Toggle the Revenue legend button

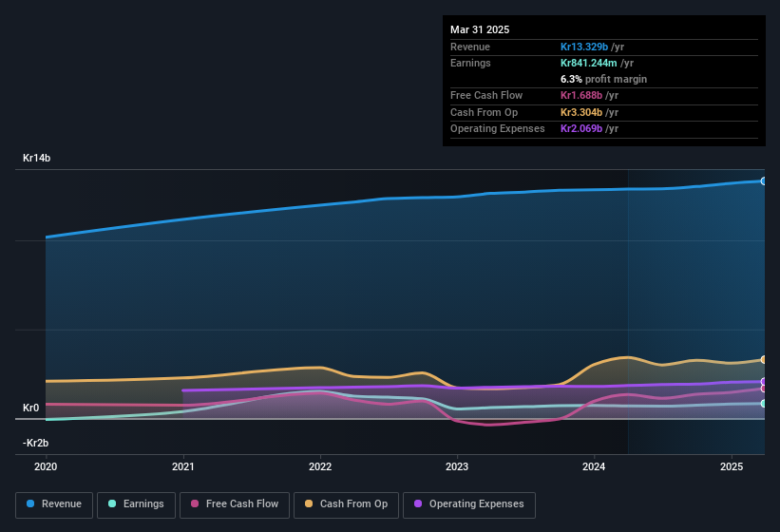(54, 504)
